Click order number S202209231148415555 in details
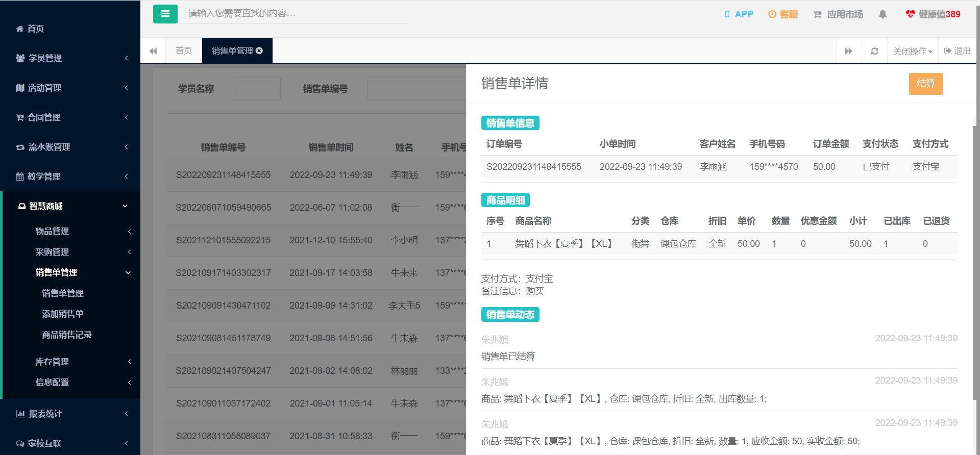This screenshot has width=980, height=455. tap(533, 167)
